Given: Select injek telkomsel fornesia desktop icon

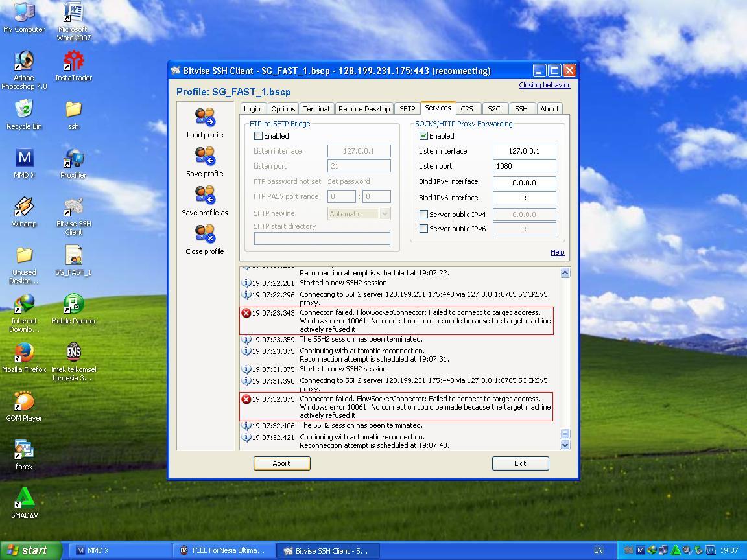Looking at the screenshot, I should point(73,362).
